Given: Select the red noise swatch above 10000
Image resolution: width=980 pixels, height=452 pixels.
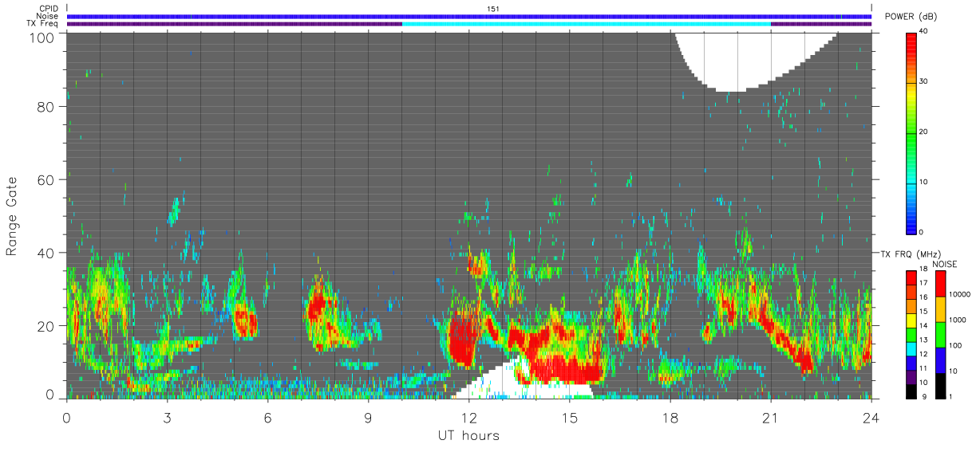Looking at the screenshot, I should [940, 284].
